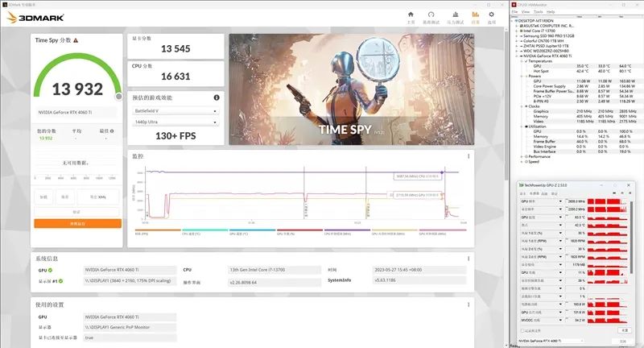The image size is (644, 348).
Task: Open the File menu in HWMonitor
Action: point(514,12)
